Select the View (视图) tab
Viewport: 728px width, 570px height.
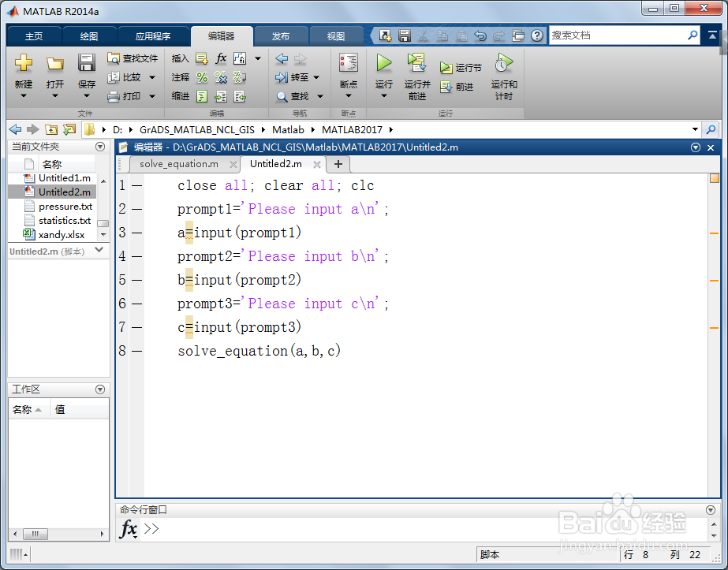click(x=336, y=36)
